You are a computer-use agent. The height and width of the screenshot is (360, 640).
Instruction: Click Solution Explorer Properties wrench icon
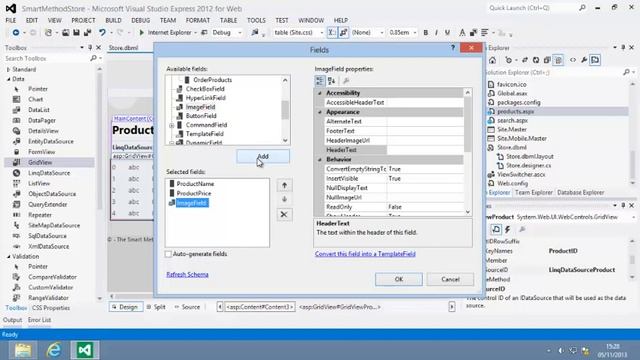click(584, 60)
